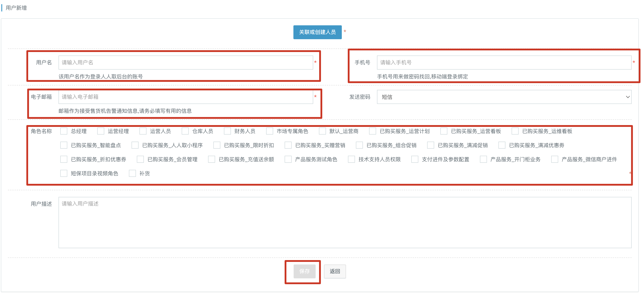644x307 pixels.
Task: Check the 默认_运营商 checkbox
Action: [322, 131]
